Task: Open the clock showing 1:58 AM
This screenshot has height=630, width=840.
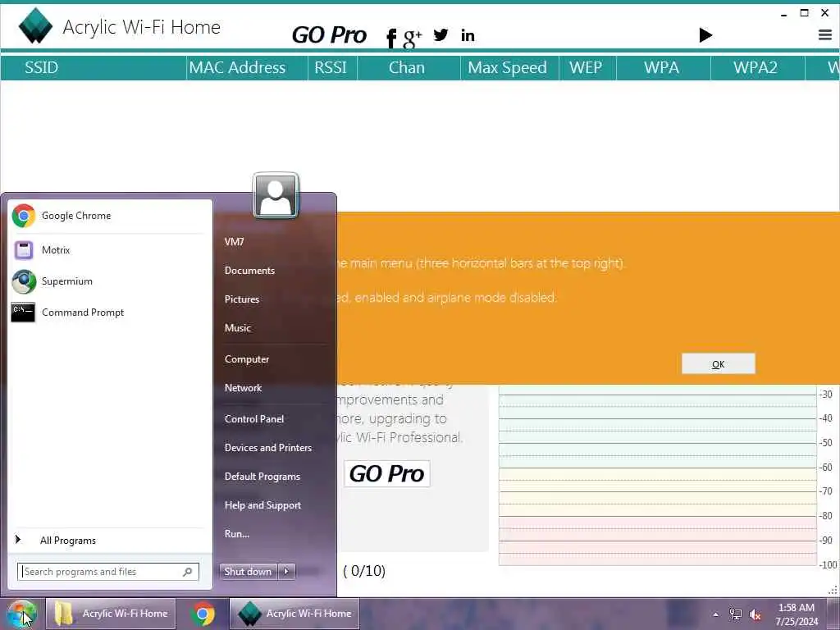Action: pyautogui.click(x=797, y=614)
